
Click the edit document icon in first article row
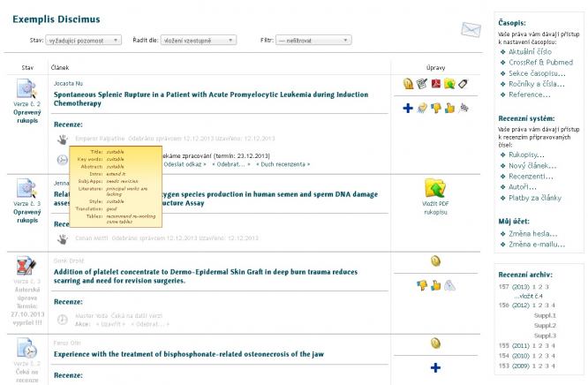tap(421, 84)
